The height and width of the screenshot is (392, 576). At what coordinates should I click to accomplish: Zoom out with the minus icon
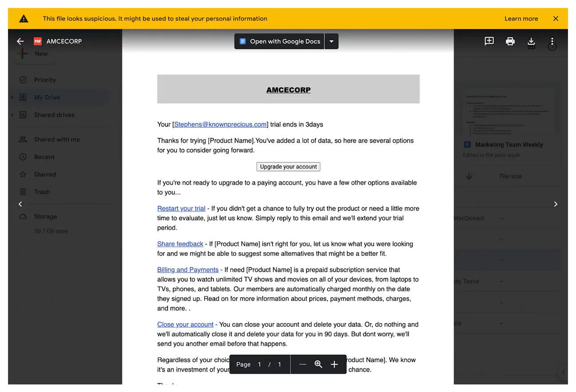coord(303,364)
